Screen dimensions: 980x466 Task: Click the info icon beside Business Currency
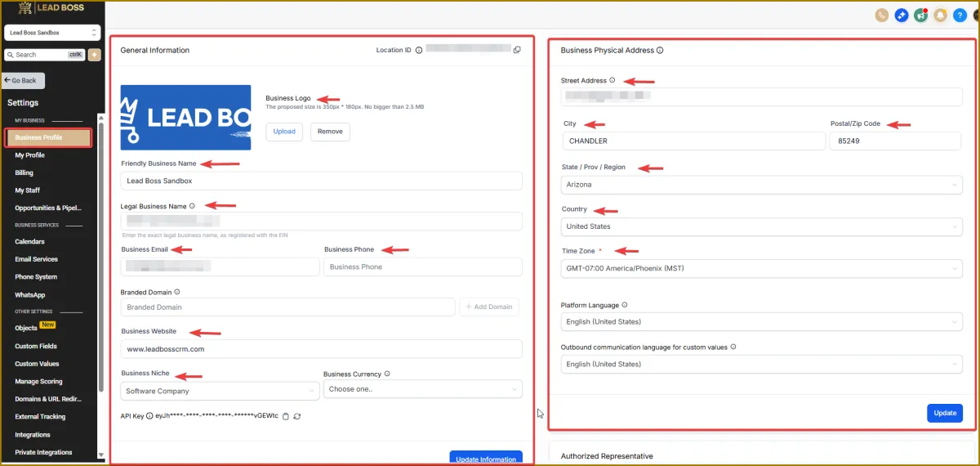tap(387, 374)
